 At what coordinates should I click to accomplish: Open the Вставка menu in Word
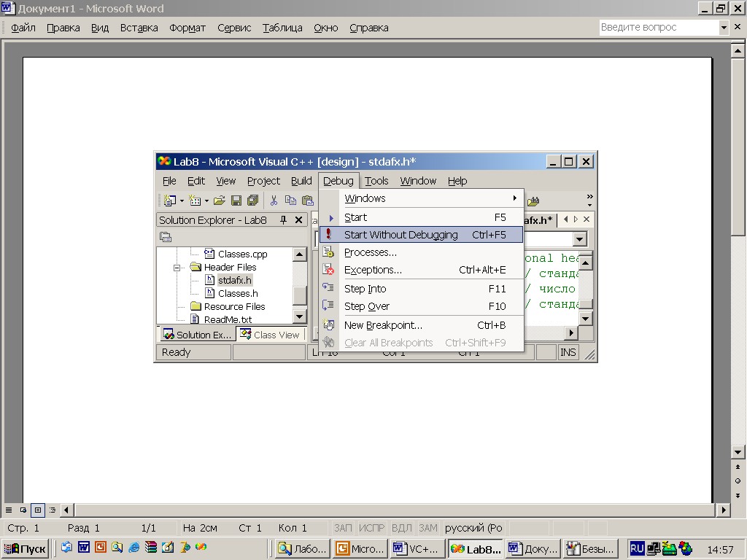click(139, 28)
